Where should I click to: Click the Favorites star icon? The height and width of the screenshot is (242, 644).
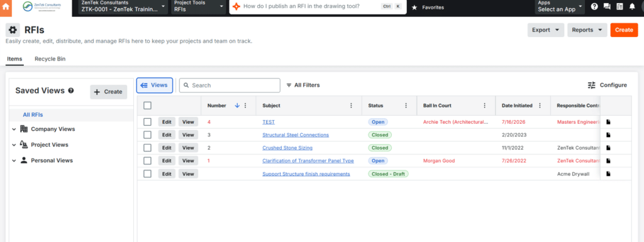(414, 8)
